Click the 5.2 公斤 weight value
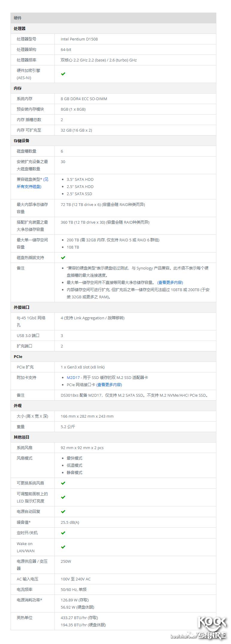Screen dimensions: 231x644 (x=68, y=427)
